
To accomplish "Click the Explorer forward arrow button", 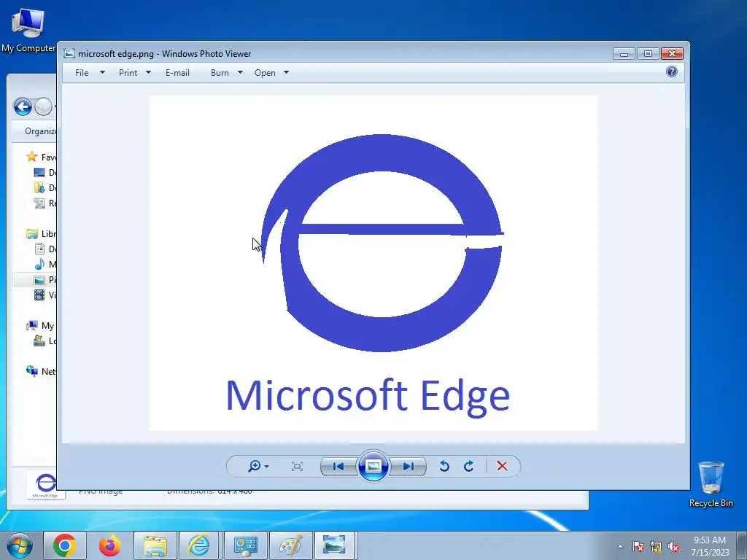I will (43, 106).
